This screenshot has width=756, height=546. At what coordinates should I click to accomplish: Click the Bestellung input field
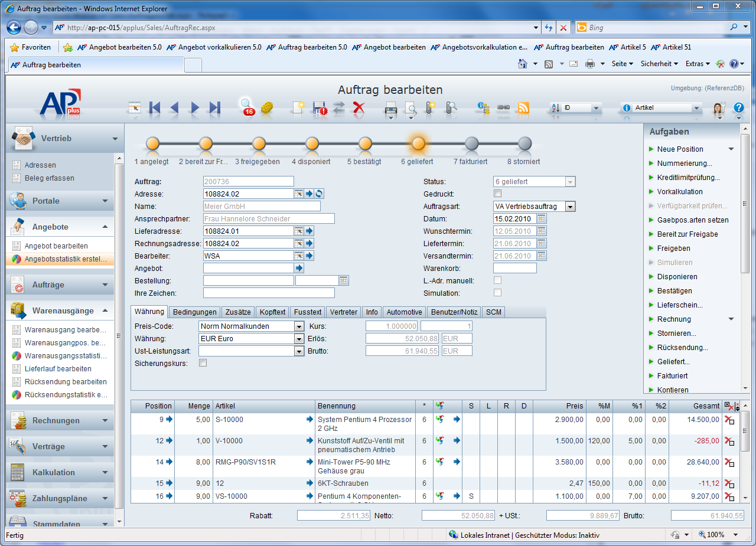pos(248,280)
